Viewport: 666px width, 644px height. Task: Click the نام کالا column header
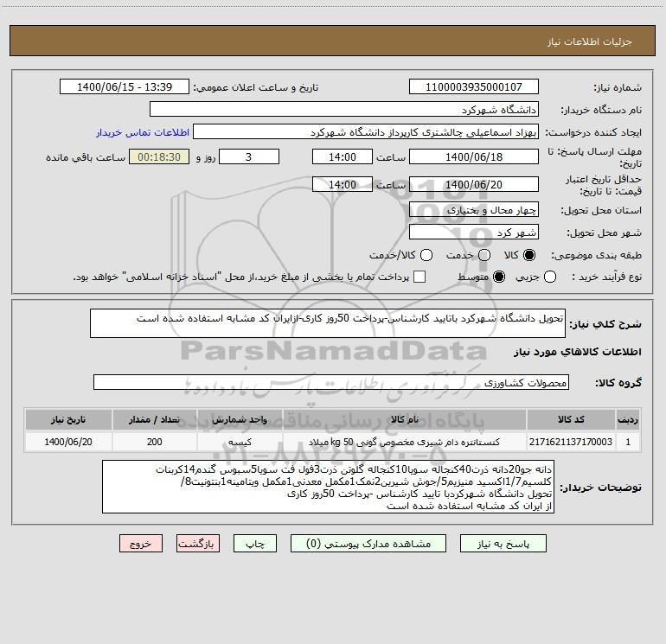tap(405, 419)
